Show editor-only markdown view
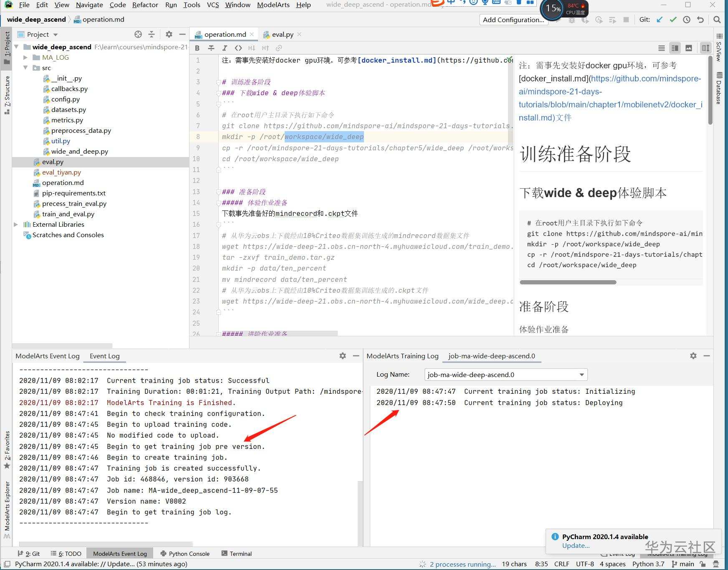Image resolution: width=728 pixels, height=570 pixels. (x=662, y=48)
